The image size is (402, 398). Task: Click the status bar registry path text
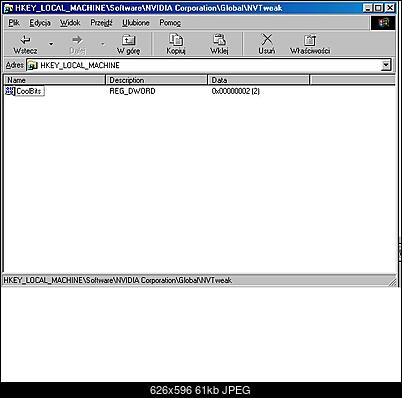click(x=117, y=280)
